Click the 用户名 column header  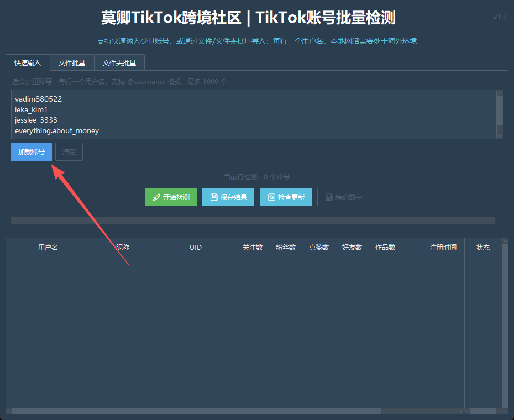pos(48,247)
